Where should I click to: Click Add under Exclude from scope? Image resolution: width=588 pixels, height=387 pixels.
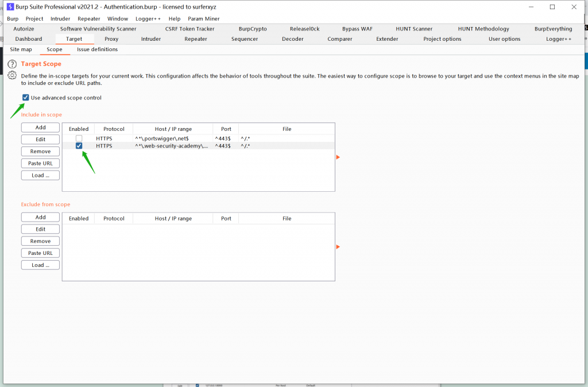41,218
